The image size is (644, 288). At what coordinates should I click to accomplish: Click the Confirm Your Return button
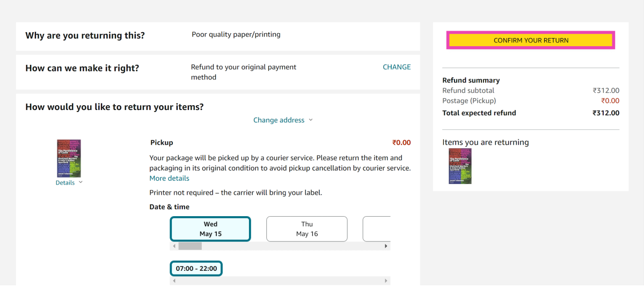click(531, 40)
